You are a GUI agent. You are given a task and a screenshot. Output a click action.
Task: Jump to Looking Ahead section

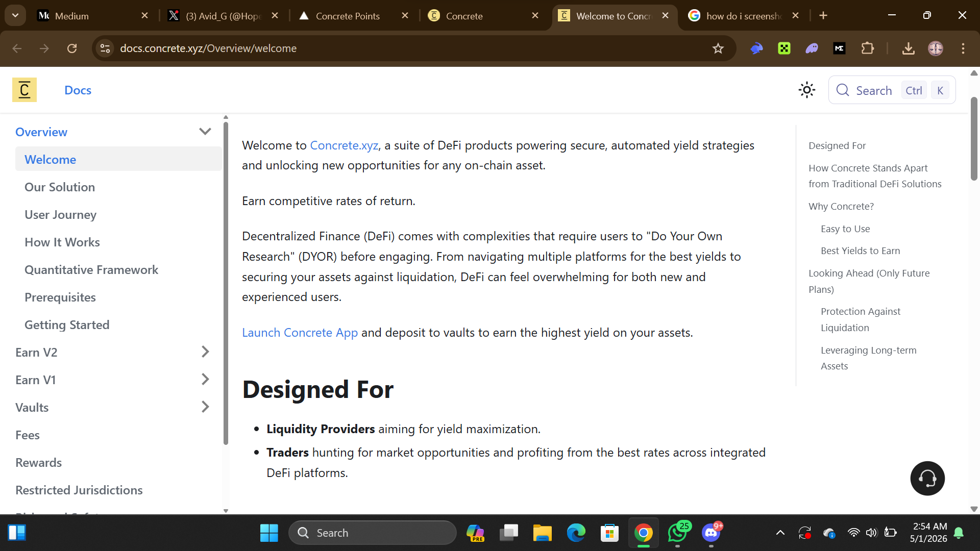[869, 281]
